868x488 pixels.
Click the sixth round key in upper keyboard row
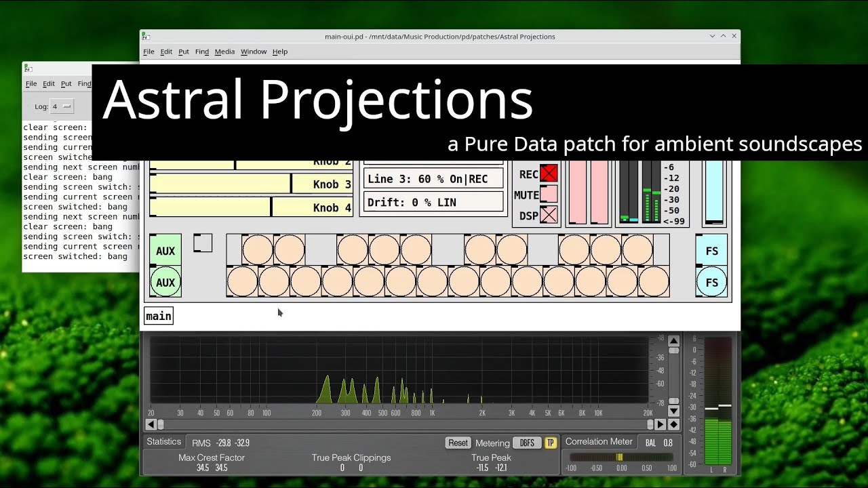(479, 249)
